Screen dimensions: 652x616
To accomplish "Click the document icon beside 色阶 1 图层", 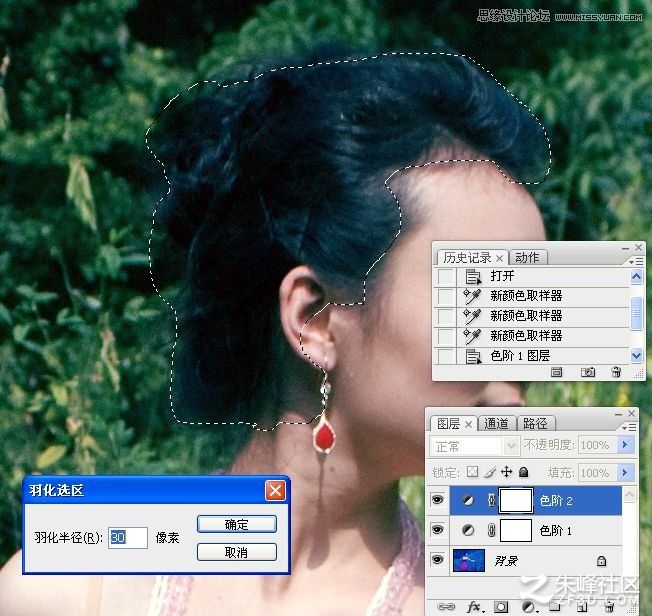I will tap(473, 356).
